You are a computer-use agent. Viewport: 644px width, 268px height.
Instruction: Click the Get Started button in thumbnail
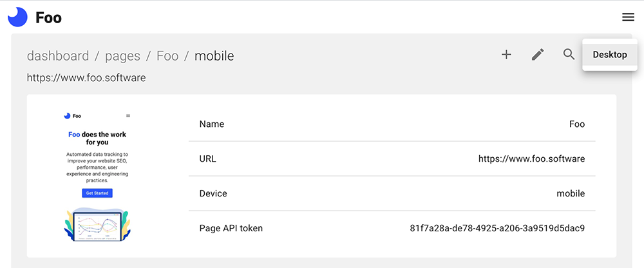point(97,193)
